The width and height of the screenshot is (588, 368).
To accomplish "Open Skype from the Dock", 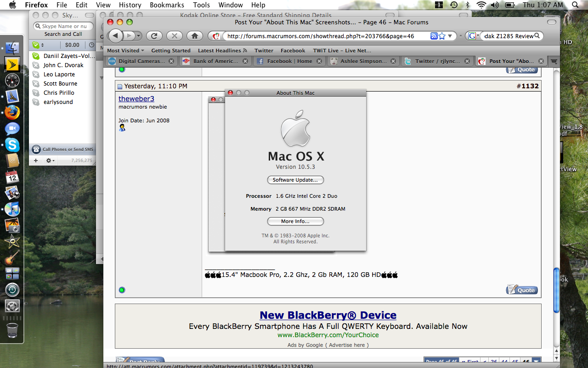I will pos(12,145).
